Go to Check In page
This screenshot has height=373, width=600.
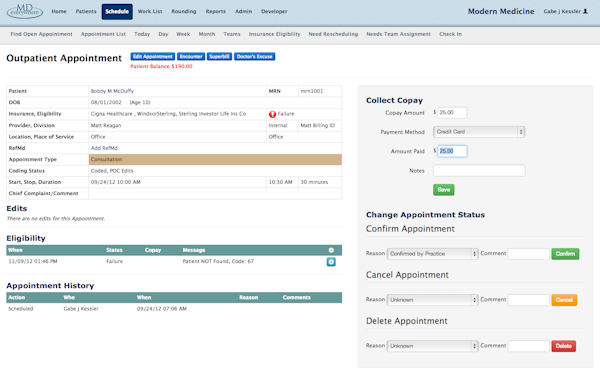point(450,34)
